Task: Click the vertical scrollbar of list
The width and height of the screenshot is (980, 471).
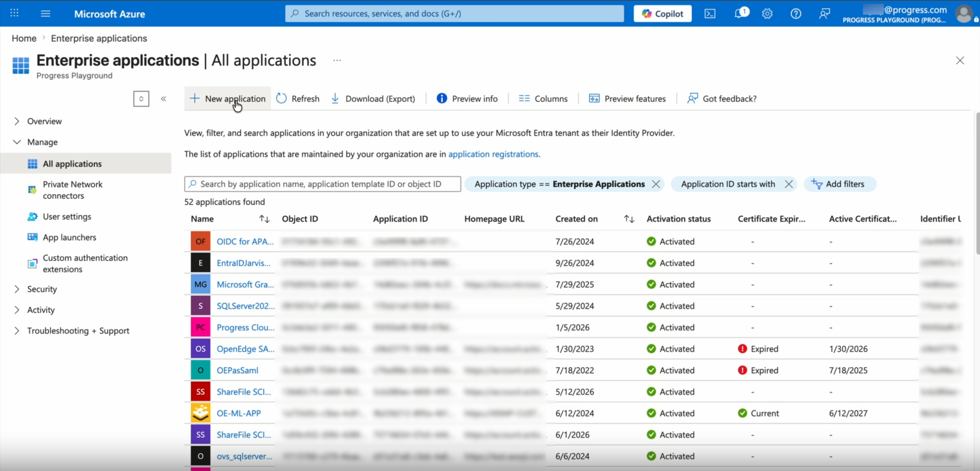Action: [x=977, y=183]
